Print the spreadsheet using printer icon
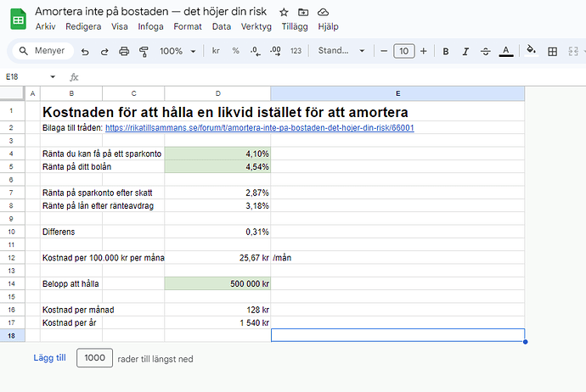586x392 pixels. click(124, 52)
